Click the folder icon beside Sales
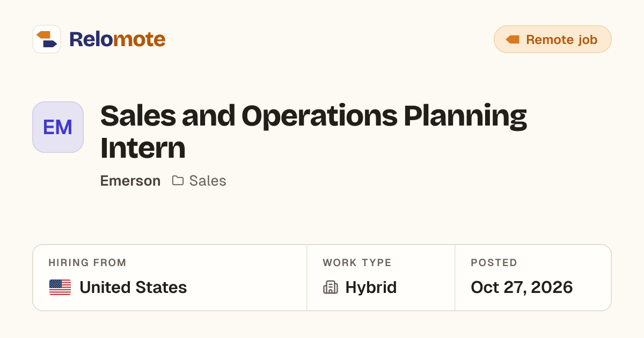 pyautogui.click(x=178, y=180)
